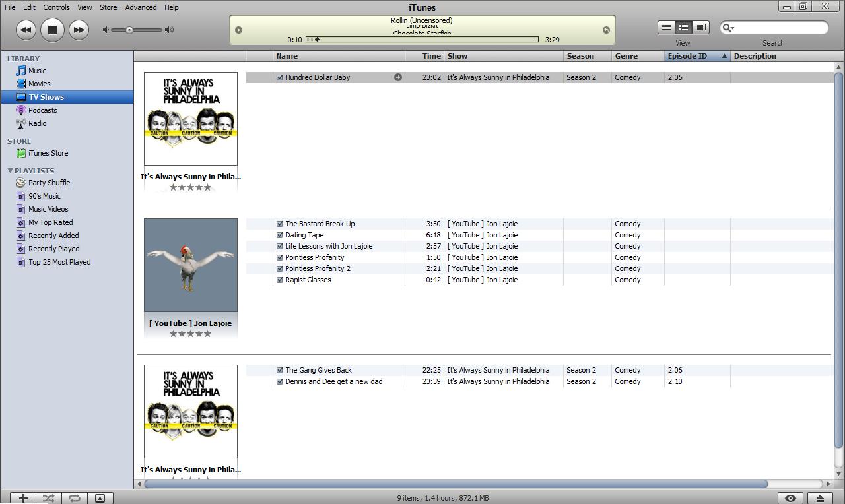Uncheck Dennis and Dee get a new dad
Screen dimensions: 845x504
click(279, 381)
